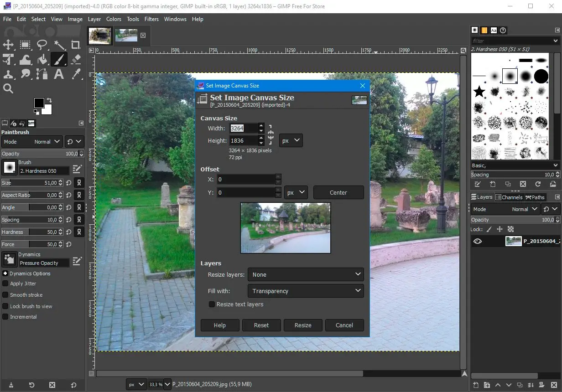Select the Rectangle Select tool

(25, 45)
